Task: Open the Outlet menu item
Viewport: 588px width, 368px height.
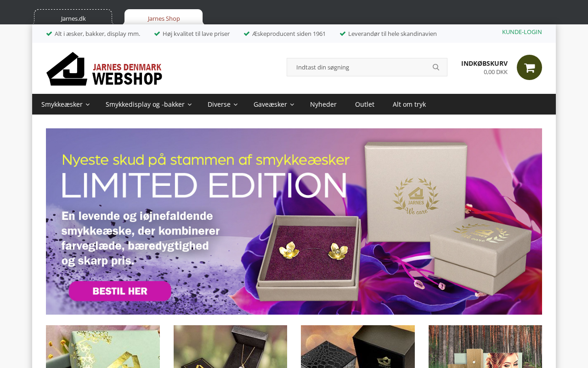Action: (365, 104)
